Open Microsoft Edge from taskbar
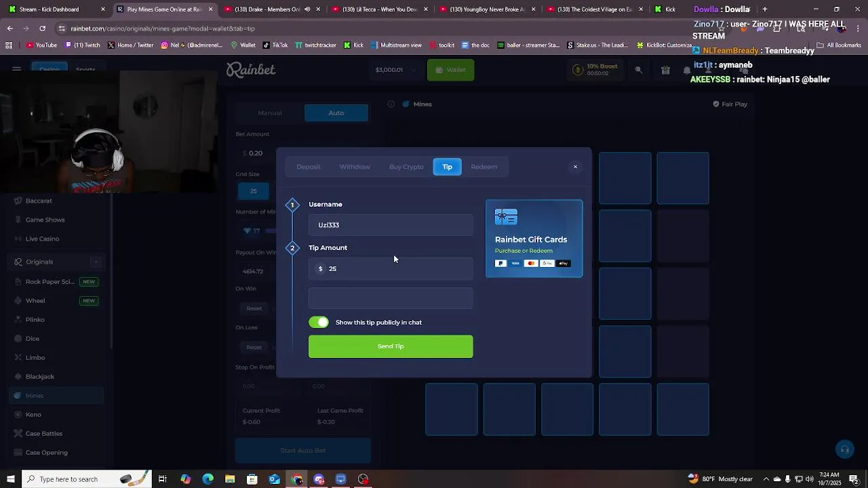The image size is (868, 488). [208, 479]
